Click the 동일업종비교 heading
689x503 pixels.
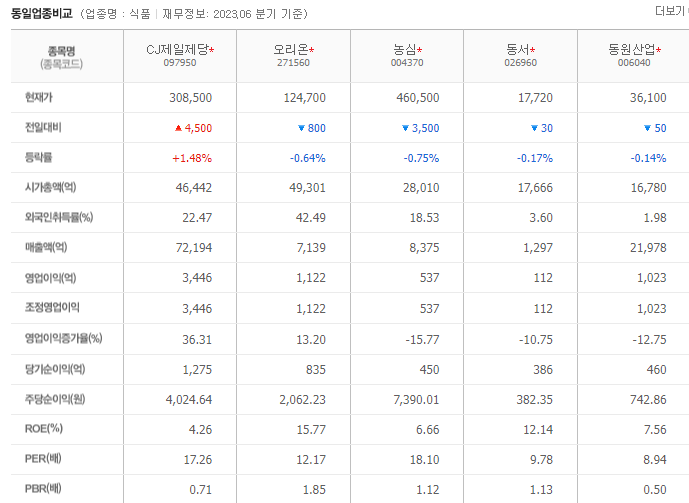[42, 14]
